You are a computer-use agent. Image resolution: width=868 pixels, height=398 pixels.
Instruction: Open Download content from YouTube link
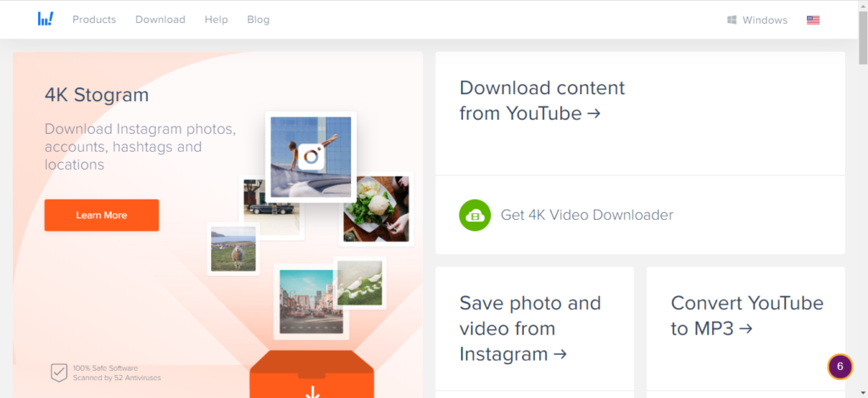(x=542, y=100)
